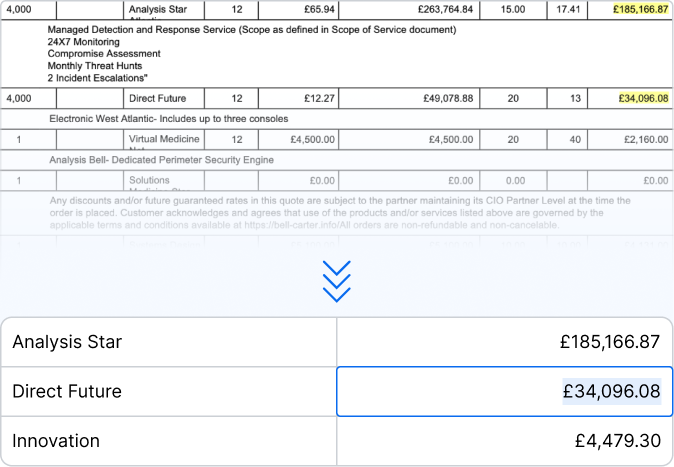Select the highlighted £185,166.87 amount in the quote
674x467 pixels.
click(643, 10)
